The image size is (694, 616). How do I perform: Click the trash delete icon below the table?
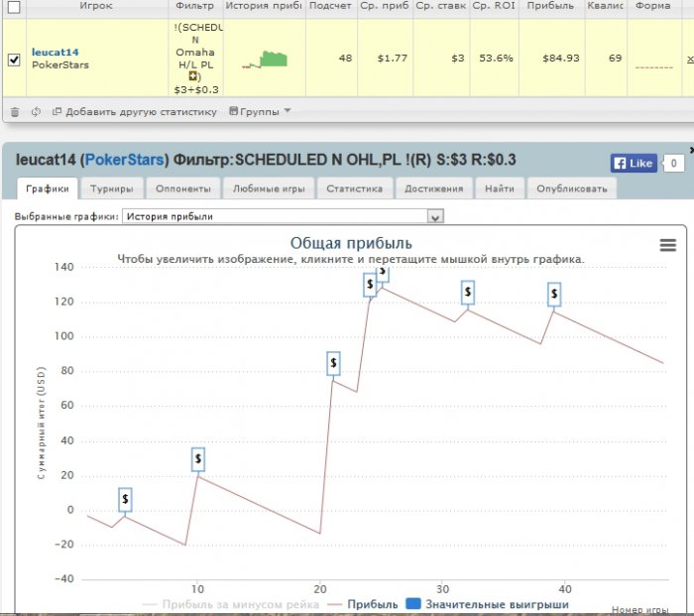pos(14,111)
